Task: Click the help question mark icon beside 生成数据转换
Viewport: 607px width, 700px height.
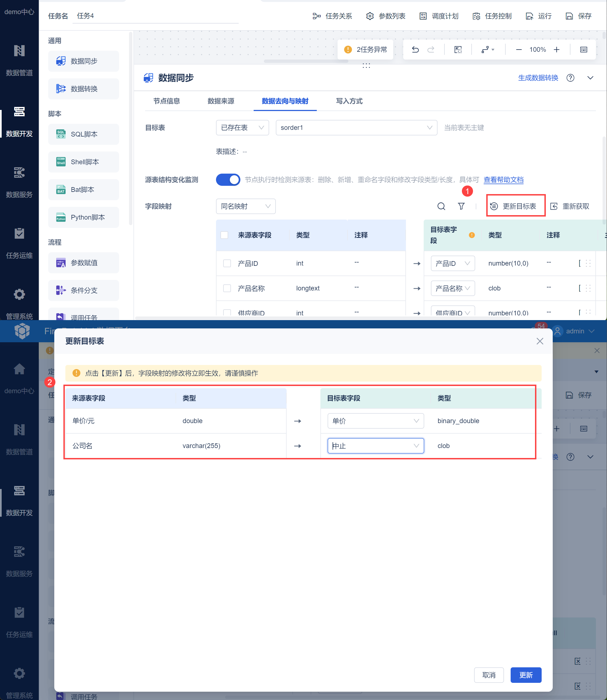Action: [x=570, y=78]
